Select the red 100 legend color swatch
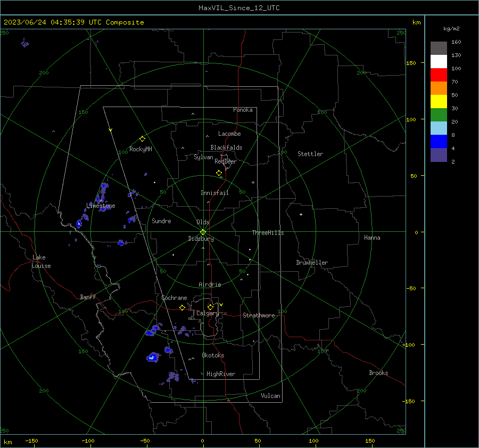 click(x=439, y=75)
